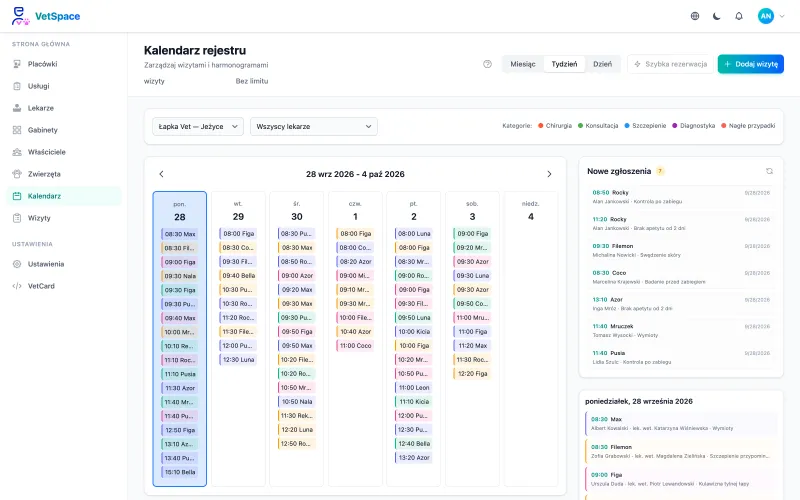The height and width of the screenshot is (500, 800).
Task: Open 12:20 Figa appointment on Saturday
Action: [x=472, y=373]
